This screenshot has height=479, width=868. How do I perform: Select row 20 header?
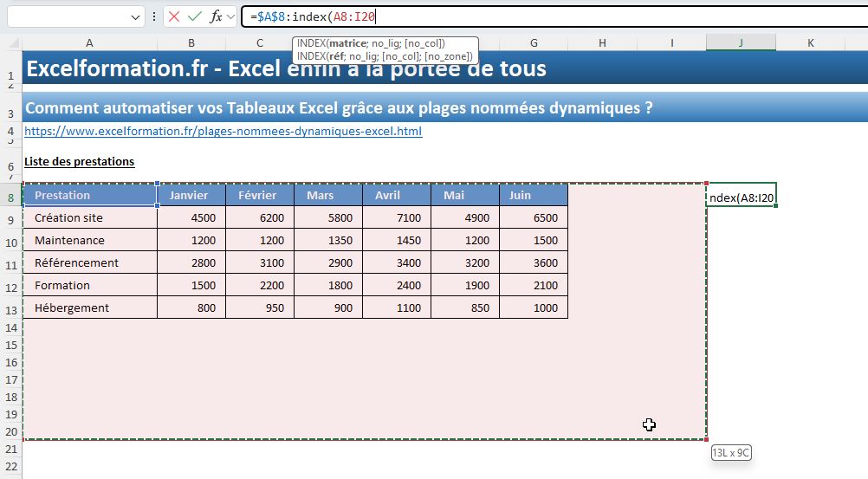(11, 432)
